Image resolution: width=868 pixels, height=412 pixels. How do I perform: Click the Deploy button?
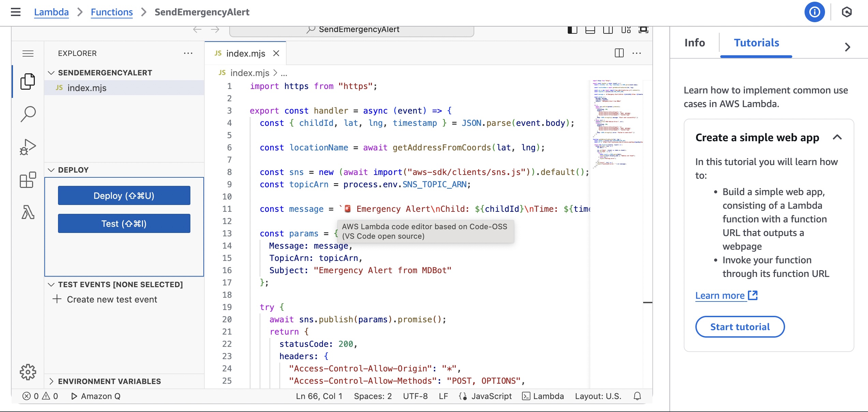point(124,195)
